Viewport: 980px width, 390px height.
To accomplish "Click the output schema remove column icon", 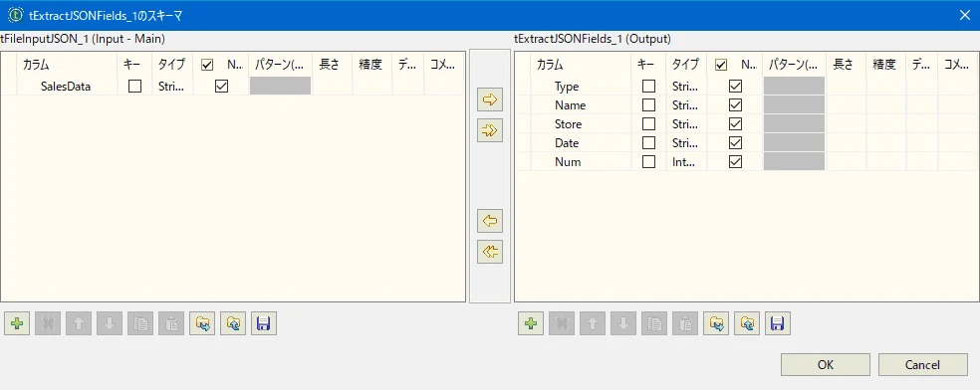I will [x=562, y=324].
